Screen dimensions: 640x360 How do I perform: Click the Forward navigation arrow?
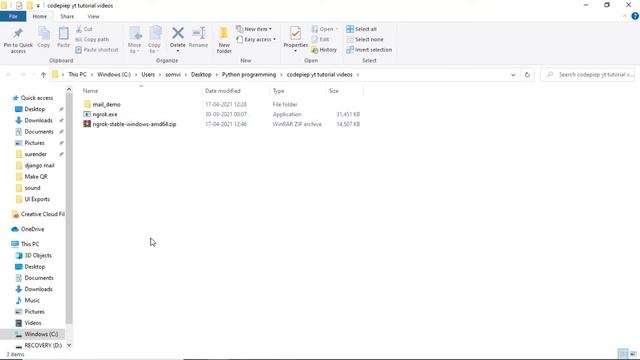[x=23, y=75]
